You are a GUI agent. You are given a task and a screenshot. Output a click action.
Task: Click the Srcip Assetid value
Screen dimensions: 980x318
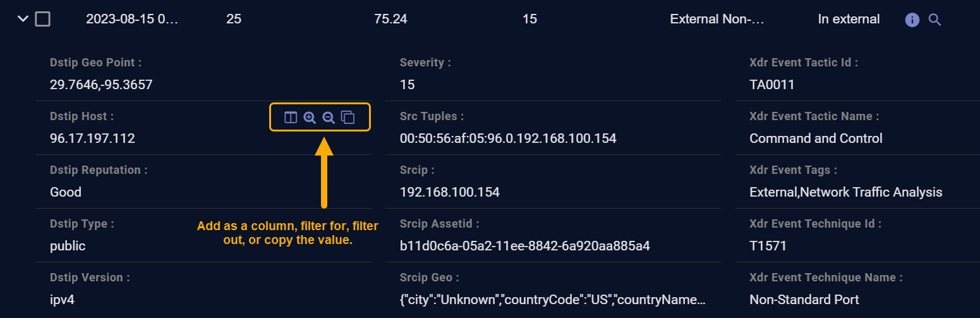tap(524, 246)
